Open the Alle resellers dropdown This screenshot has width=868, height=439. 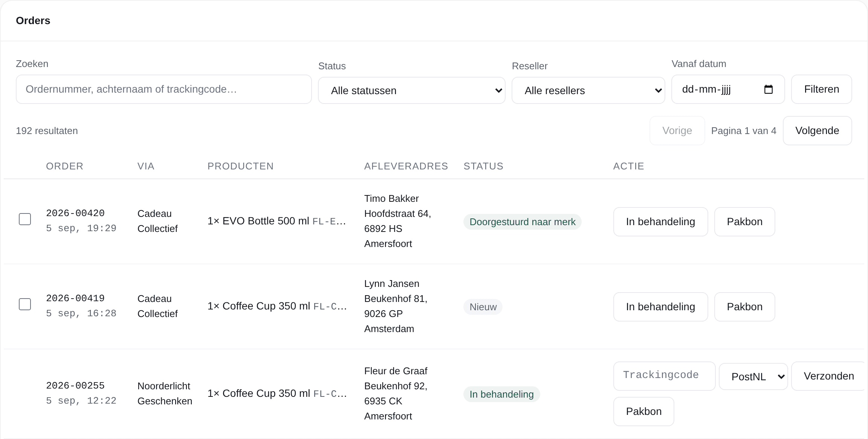click(588, 90)
